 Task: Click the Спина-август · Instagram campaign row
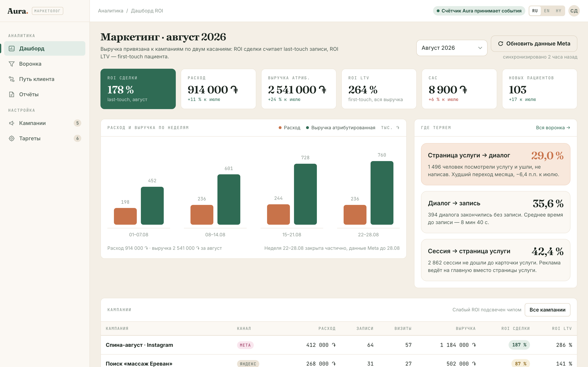click(x=339, y=345)
